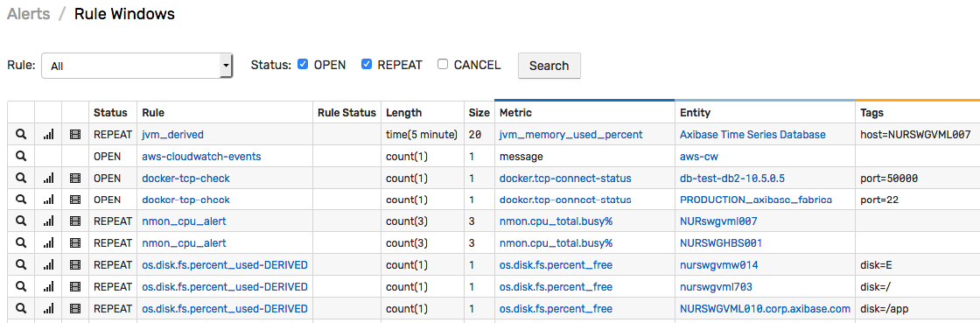Open chart icon for db-test-db2-10.5.0.5 row
The height and width of the screenshot is (323, 980).
point(48,178)
